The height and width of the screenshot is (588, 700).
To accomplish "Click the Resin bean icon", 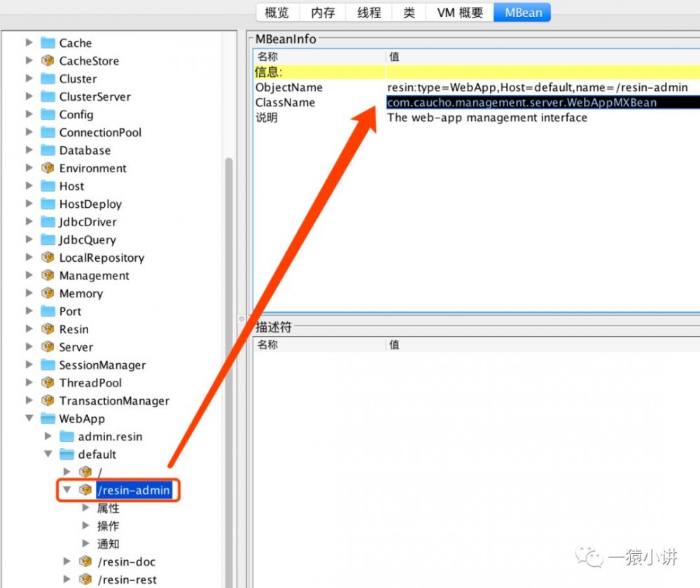I will [48, 329].
